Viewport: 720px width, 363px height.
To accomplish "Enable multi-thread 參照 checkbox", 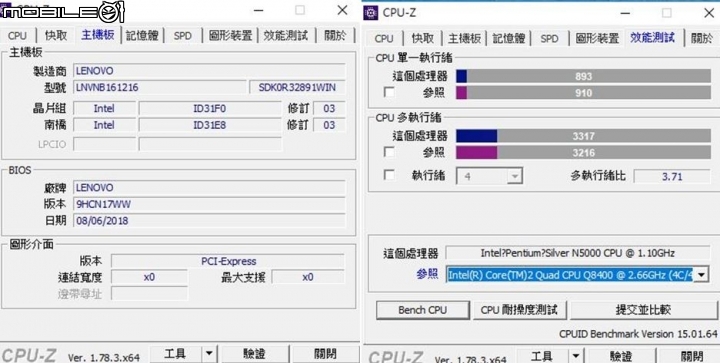I will (x=389, y=152).
